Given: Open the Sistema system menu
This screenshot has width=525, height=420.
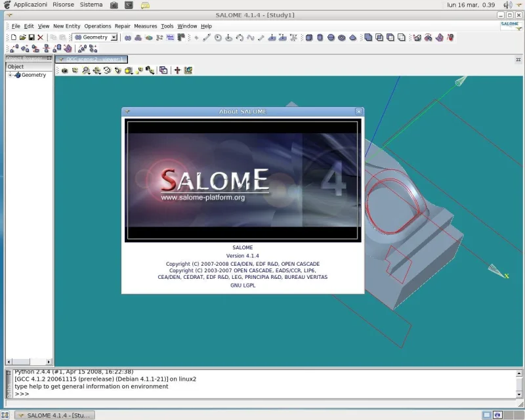Looking at the screenshot, I should click(91, 5).
